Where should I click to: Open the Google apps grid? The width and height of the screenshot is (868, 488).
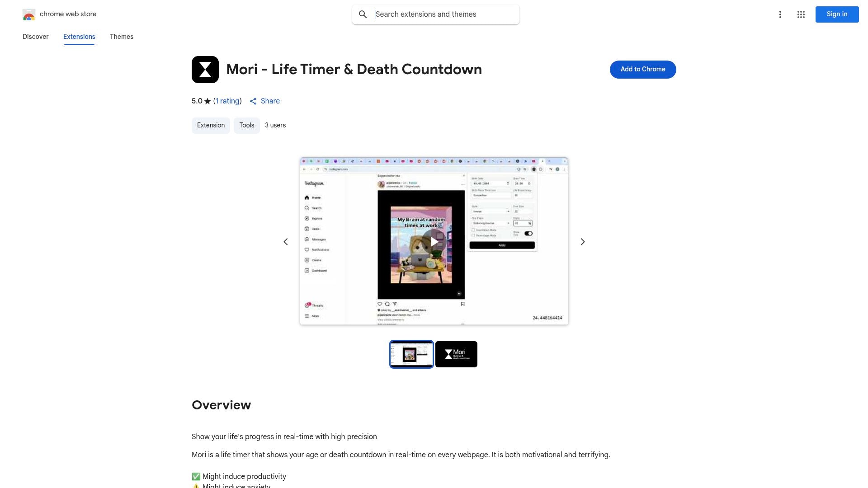801,14
